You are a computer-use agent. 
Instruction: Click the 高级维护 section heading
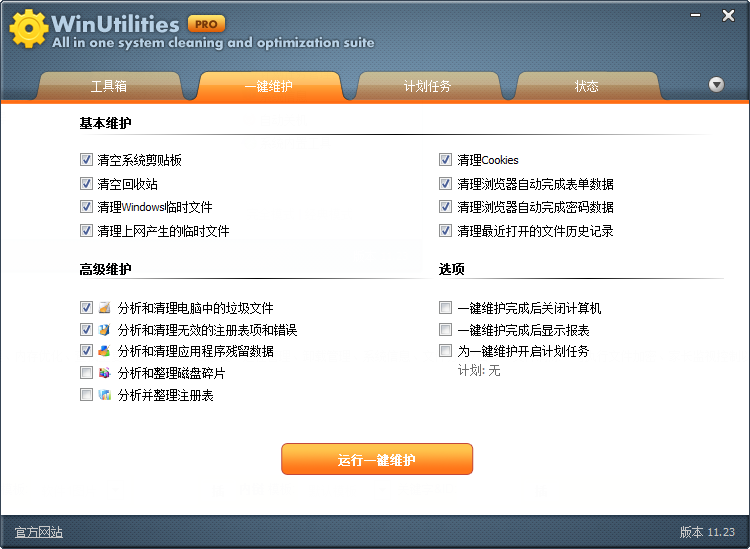[105, 269]
